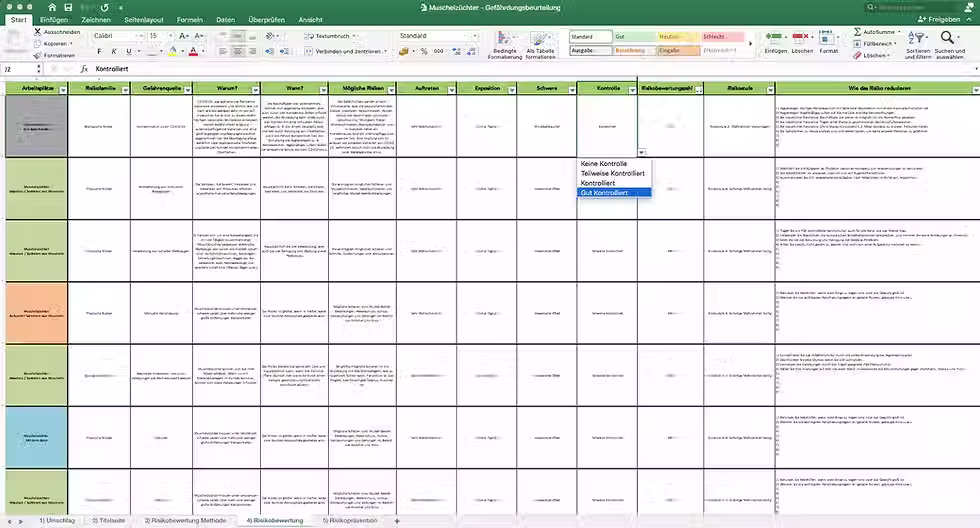Toggle italic K formatting
980x528 pixels.
click(x=114, y=51)
